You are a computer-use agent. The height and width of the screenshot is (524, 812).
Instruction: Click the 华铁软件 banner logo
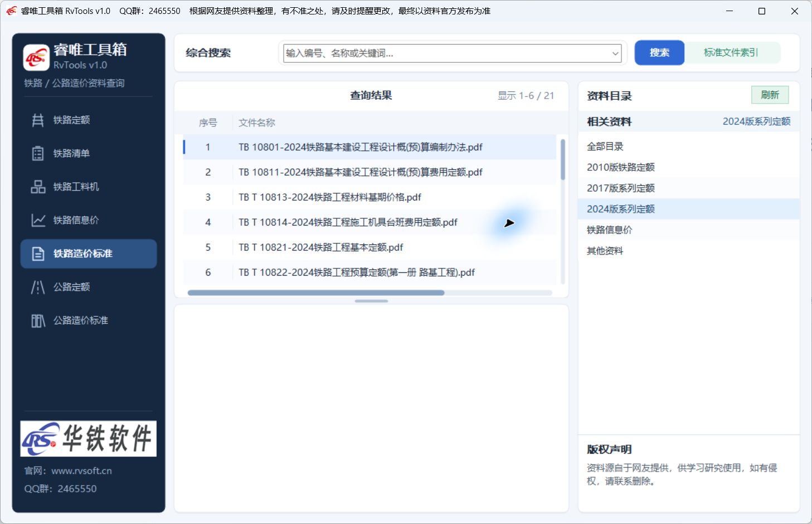[x=89, y=439]
